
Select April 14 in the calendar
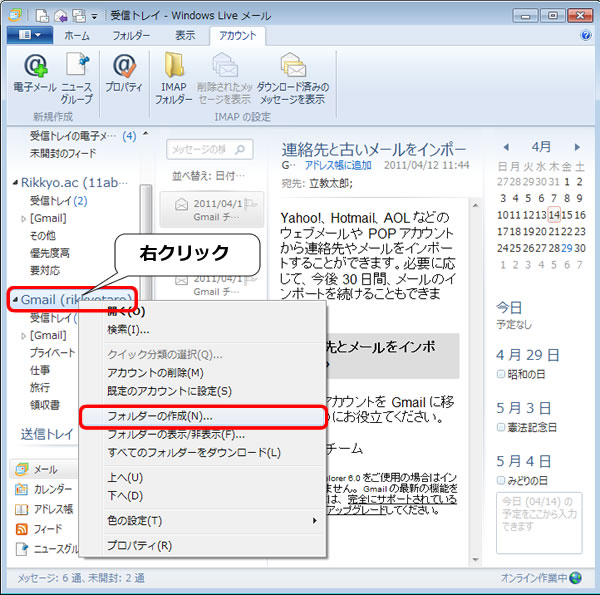[x=554, y=215]
